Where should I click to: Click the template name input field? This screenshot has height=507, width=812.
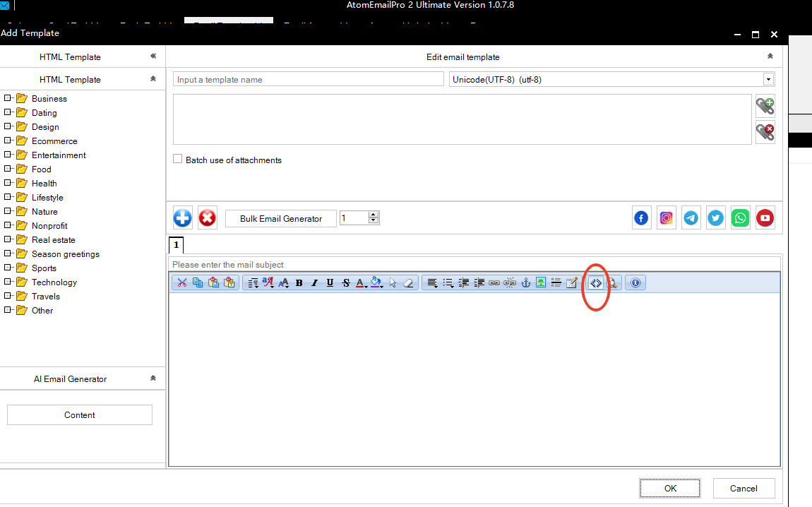(x=308, y=79)
